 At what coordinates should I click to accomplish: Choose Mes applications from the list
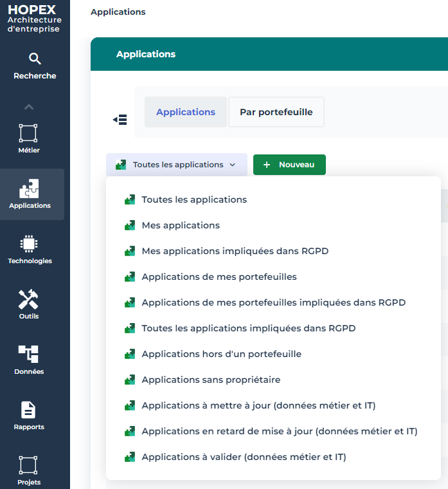point(181,225)
